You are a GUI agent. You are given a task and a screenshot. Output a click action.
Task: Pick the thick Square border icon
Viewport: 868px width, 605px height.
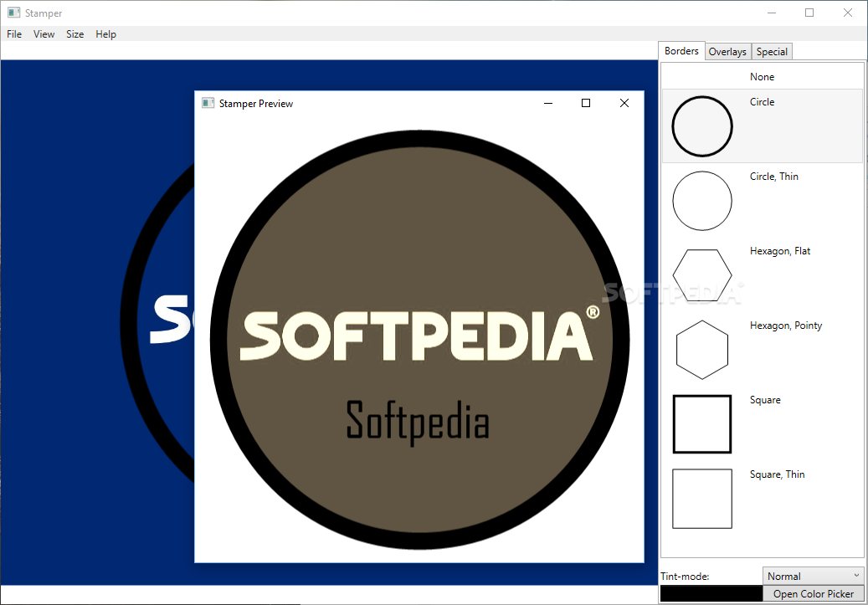pyautogui.click(x=702, y=424)
